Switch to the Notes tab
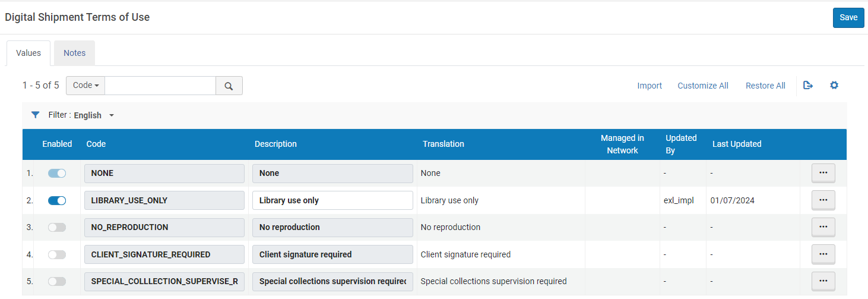The width and height of the screenshot is (868, 299). coord(75,53)
